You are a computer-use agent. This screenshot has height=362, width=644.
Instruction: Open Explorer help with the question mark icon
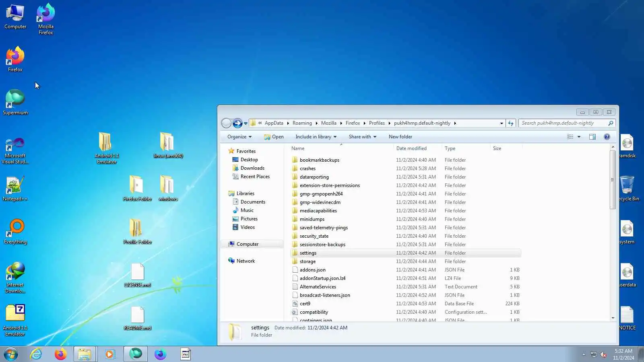tap(607, 137)
